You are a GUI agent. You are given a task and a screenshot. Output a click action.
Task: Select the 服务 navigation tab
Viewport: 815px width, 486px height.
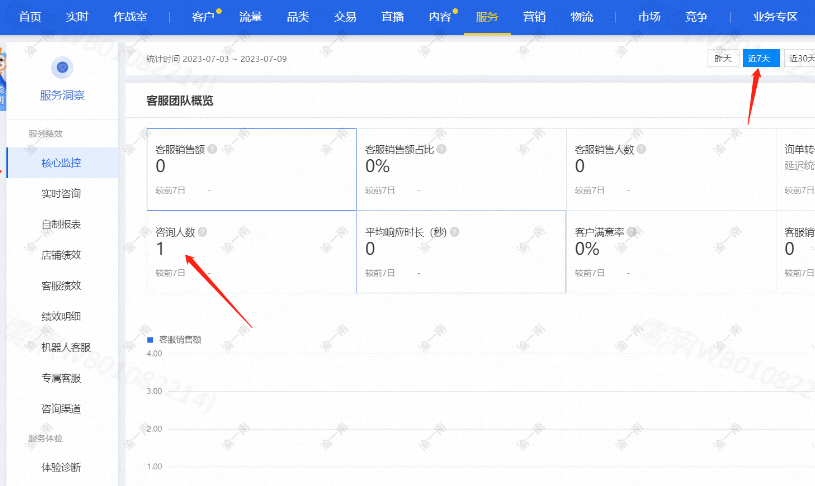tap(487, 17)
